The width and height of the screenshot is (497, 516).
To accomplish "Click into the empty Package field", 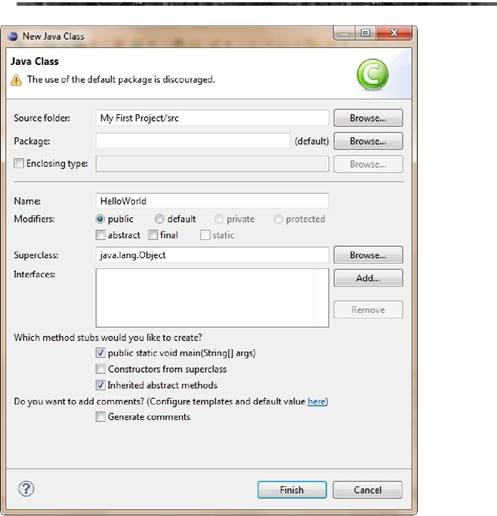I will pos(193,141).
